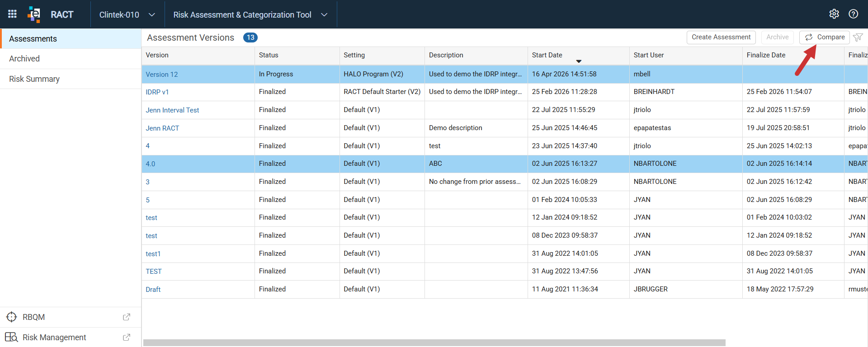Open the TEST version link
This screenshot has height=347, width=868.
tap(154, 272)
